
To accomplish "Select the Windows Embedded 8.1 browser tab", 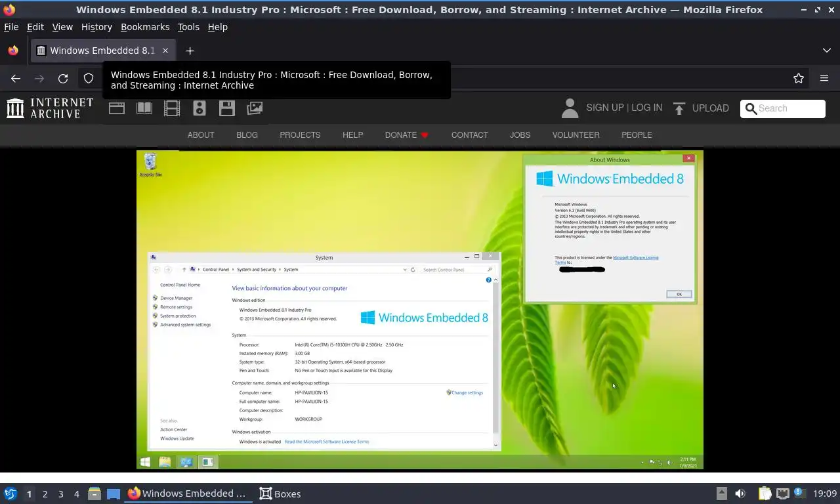I will coord(102,51).
